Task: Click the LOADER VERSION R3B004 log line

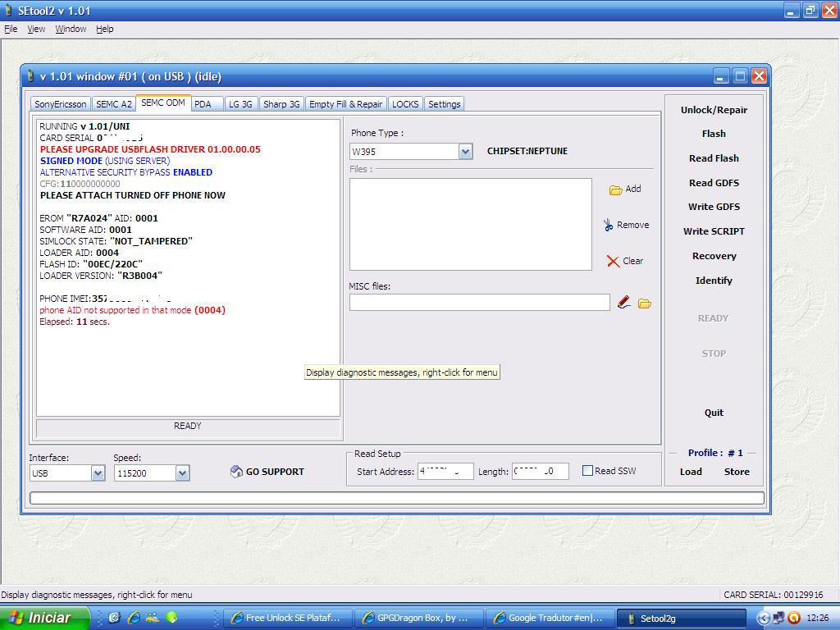Action: [101, 276]
